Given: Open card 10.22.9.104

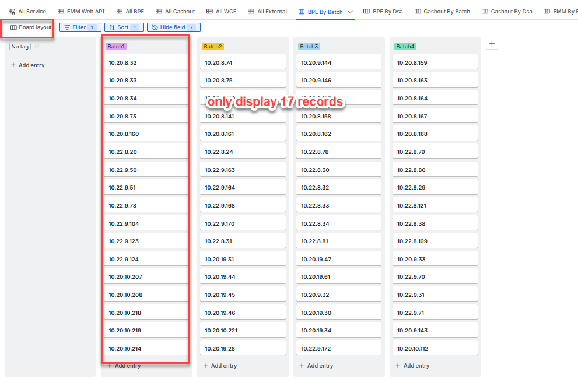Looking at the screenshot, I should pyautogui.click(x=146, y=223).
